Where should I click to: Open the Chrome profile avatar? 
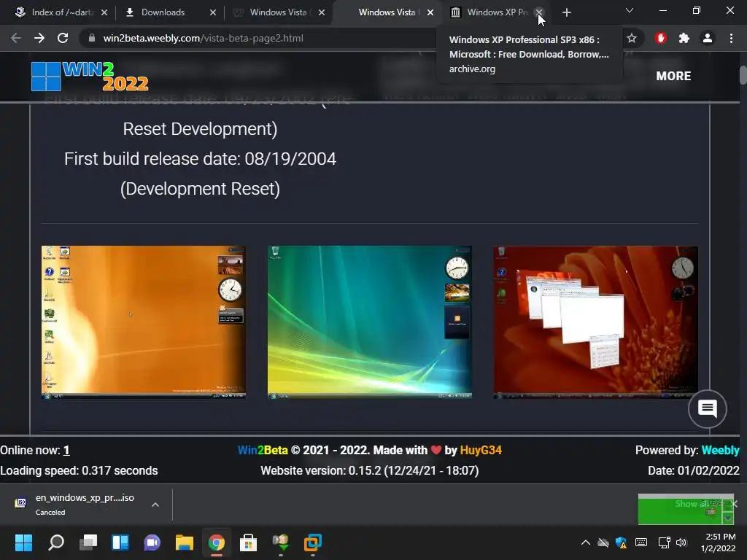tap(708, 38)
